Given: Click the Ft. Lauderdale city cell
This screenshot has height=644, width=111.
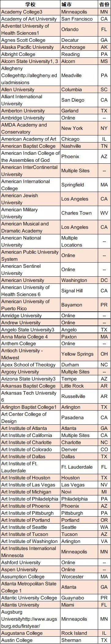Looking at the screenshot, I should [79, 467].
